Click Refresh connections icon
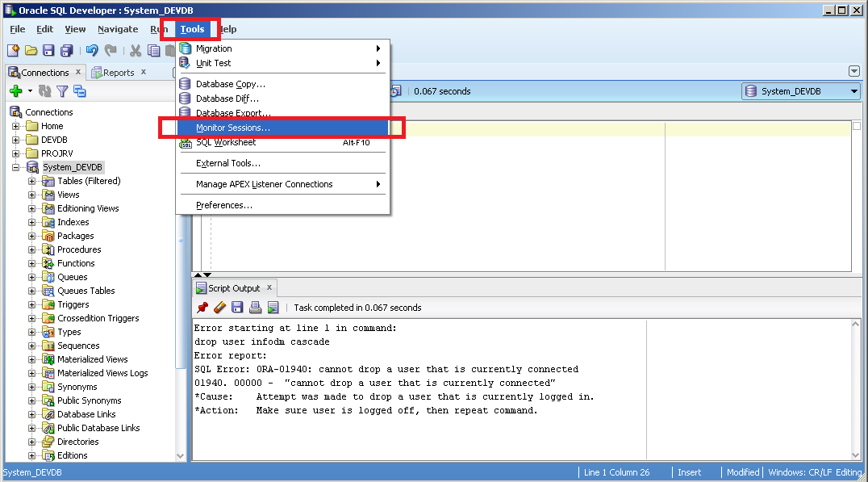 45,91
